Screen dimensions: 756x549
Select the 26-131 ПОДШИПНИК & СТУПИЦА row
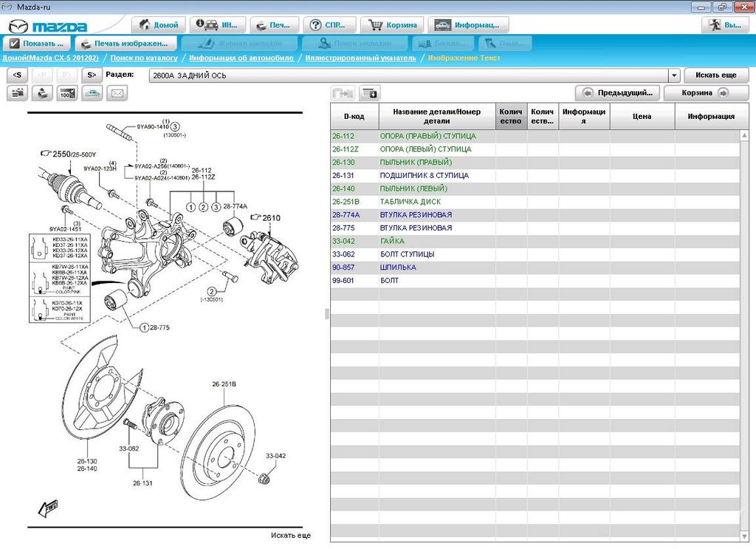click(x=424, y=176)
